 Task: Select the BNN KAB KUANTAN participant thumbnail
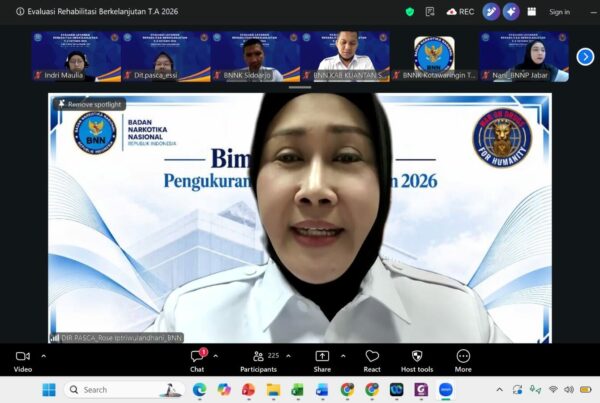(x=345, y=57)
